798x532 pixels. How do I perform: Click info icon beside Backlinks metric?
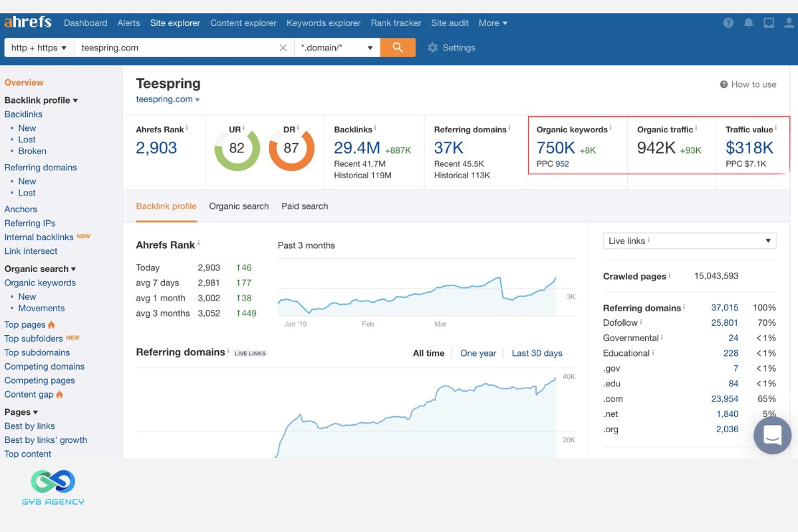point(375,128)
